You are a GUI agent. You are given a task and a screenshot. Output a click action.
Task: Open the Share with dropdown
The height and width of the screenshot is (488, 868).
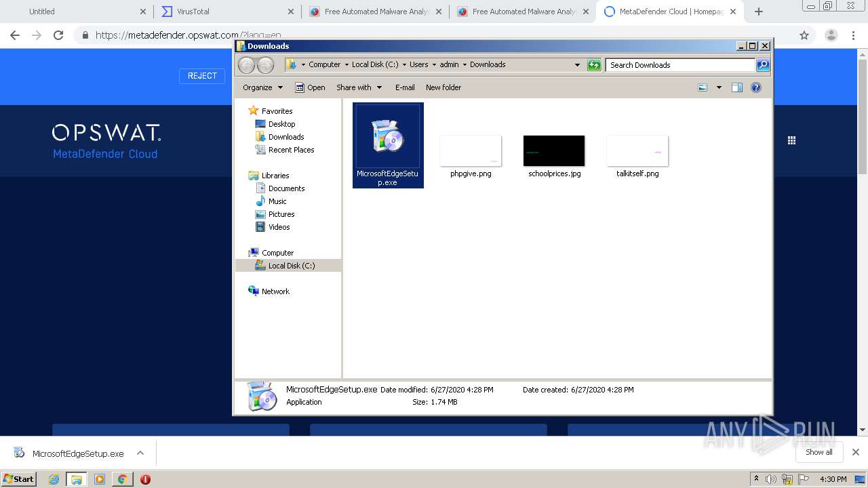coord(359,87)
